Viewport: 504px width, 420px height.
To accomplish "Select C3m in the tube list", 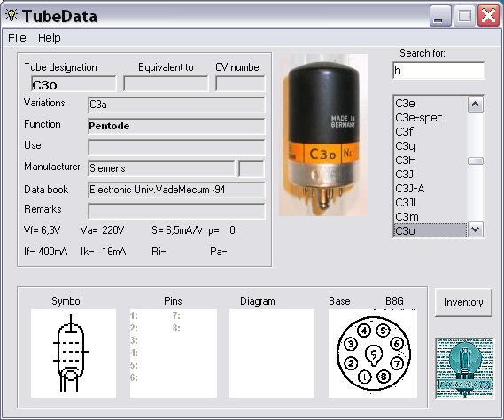I will (430, 217).
